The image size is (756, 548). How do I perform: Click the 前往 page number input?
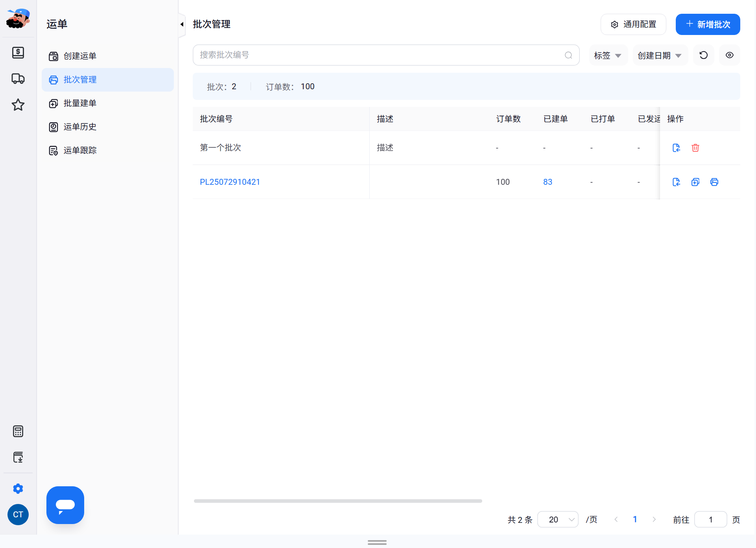tap(711, 520)
